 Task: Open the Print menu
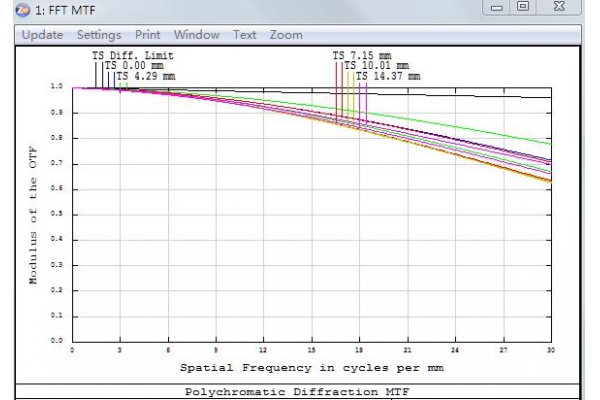[148, 35]
